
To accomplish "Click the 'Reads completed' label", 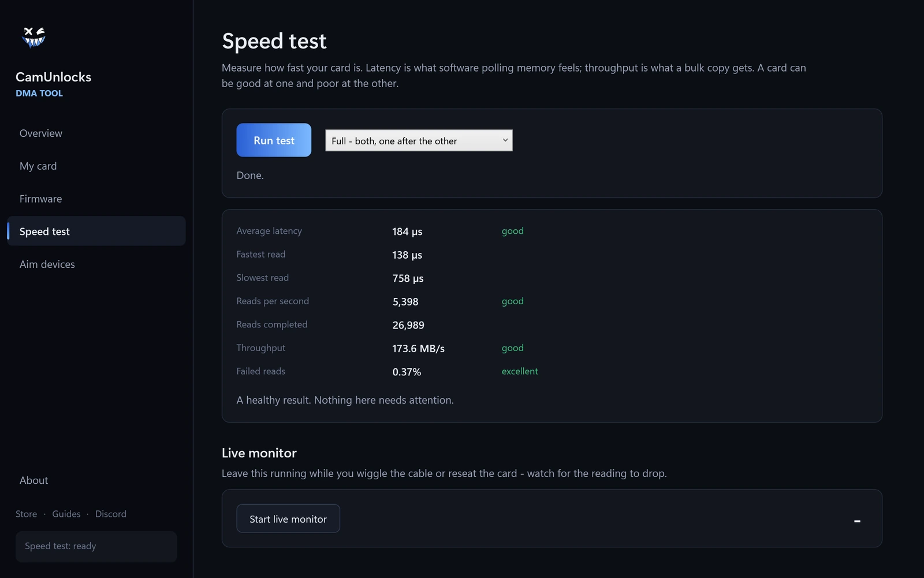I will [x=272, y=325].
